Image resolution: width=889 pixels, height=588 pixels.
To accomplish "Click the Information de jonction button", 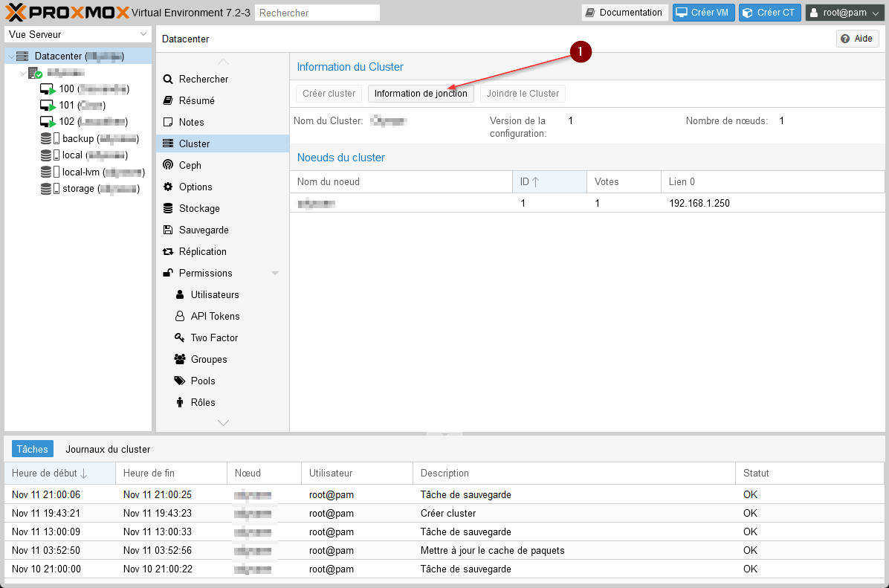I will pyautogui.click(x=421, y=94).
